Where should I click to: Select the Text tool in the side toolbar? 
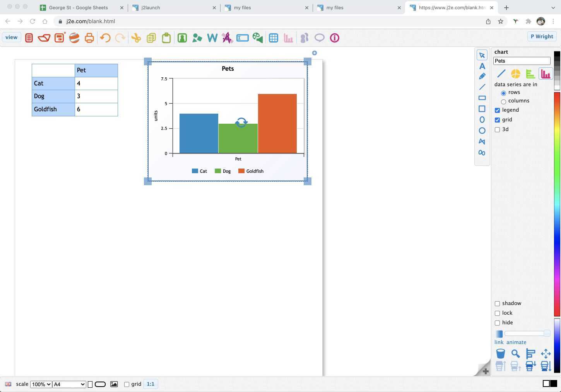482,66
